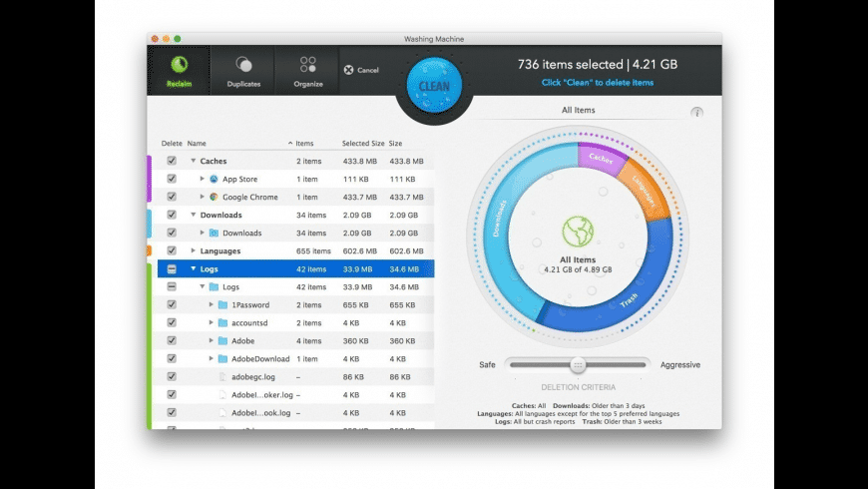Screen dimensions: 868x489
Task: Open the Reclaim section icon
Action: (179, 65)
